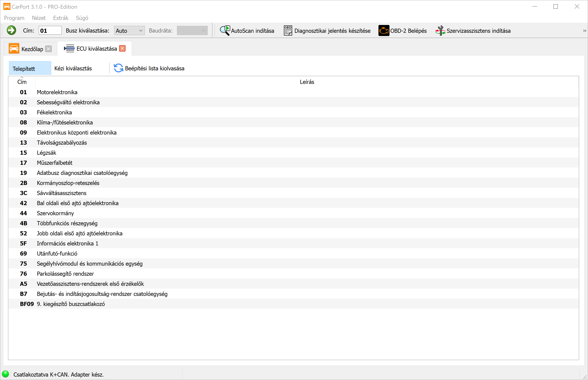Select the Telepített view button

(30, 68)
